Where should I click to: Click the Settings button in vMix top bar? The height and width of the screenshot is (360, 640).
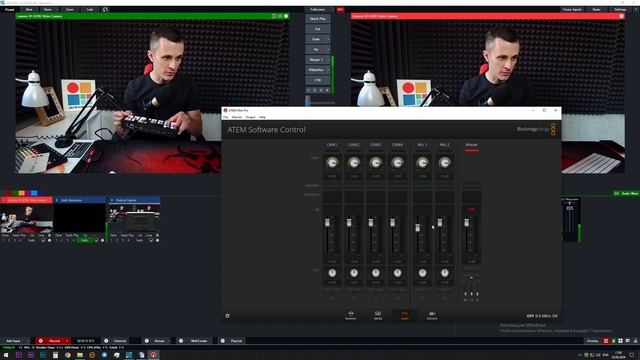(620, 9)
